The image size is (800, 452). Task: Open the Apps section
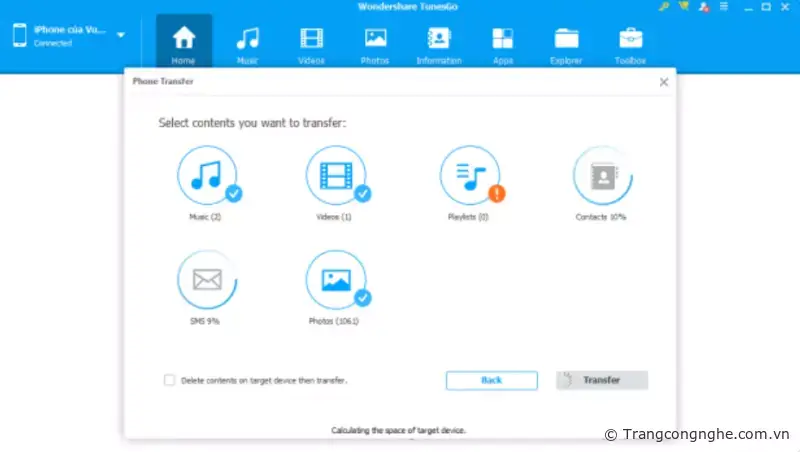click(503, 44)
